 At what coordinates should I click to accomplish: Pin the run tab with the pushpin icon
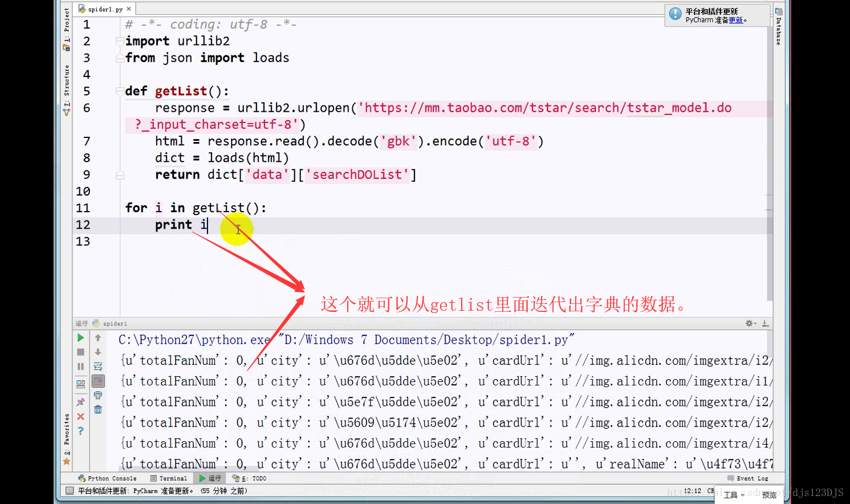(x=80, y=402)
